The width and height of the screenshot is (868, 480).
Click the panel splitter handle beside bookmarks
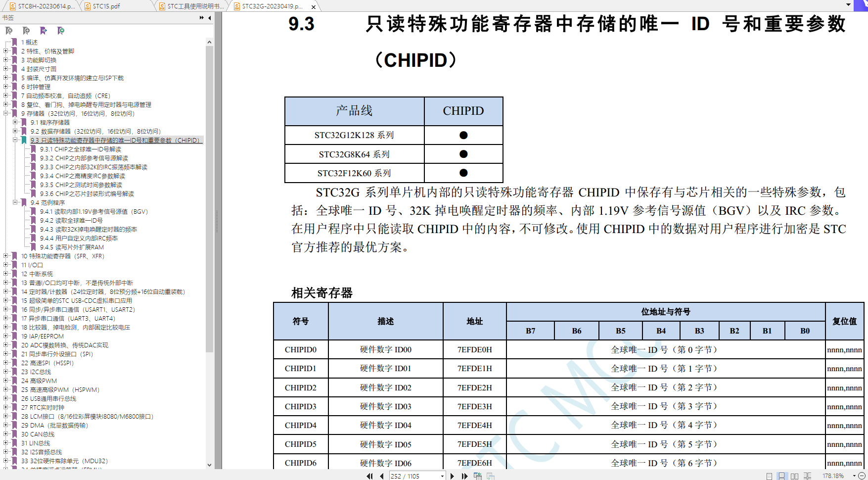[217, 221]
